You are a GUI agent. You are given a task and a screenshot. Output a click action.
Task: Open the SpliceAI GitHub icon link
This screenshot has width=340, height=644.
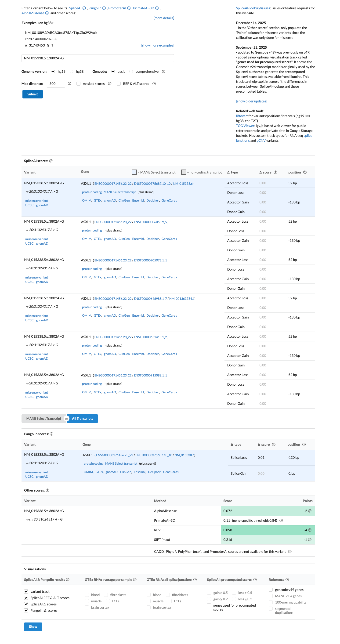[84, 8]
